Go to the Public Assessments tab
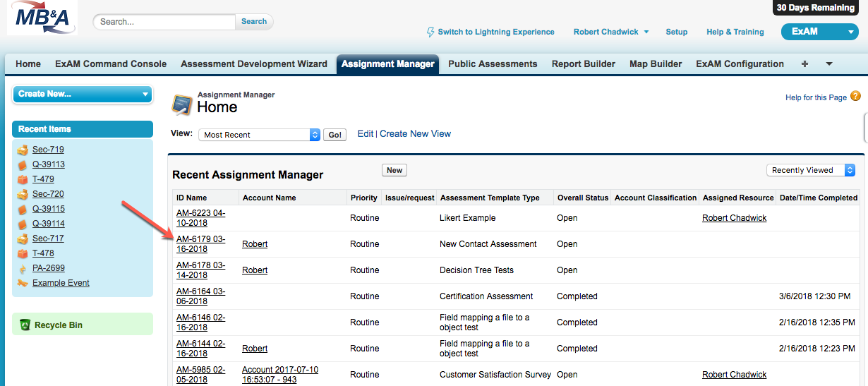 [493, 64]
